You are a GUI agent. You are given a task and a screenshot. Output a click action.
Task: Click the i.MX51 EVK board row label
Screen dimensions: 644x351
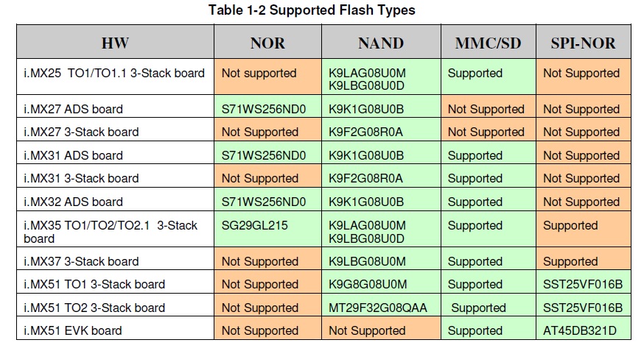click(x=72, y=330)
